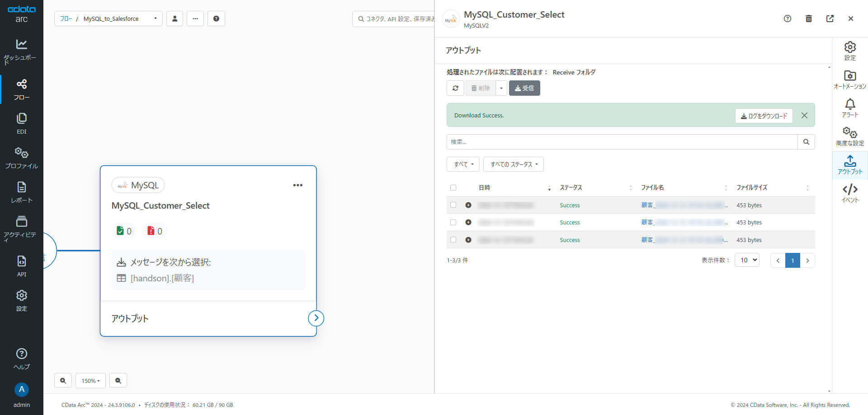This screenshot has width=868, height=415.
Task: Toggle the select-all checkbox in table header
Action: [x=453, y=187]
